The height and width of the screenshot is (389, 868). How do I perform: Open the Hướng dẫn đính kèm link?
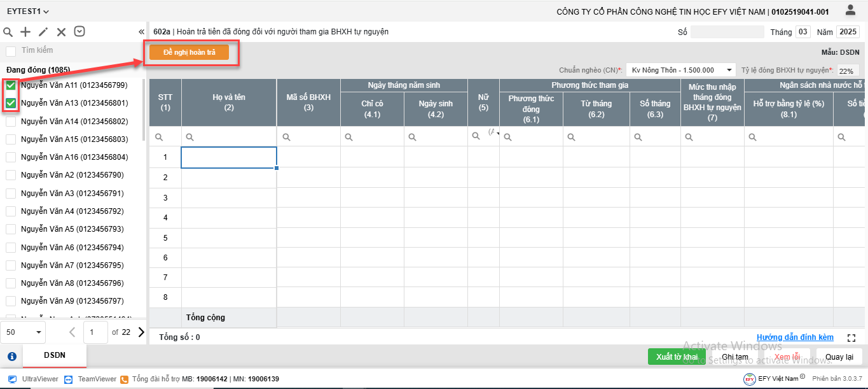[x=794, y=337]
